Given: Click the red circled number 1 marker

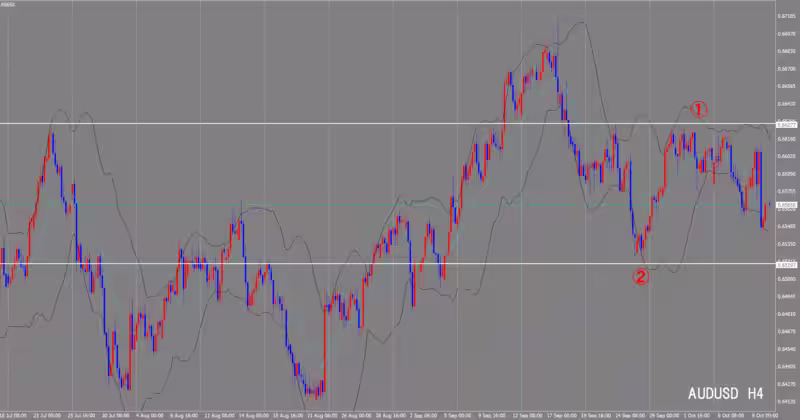Looking at the screenshot, I should [700, 108].
